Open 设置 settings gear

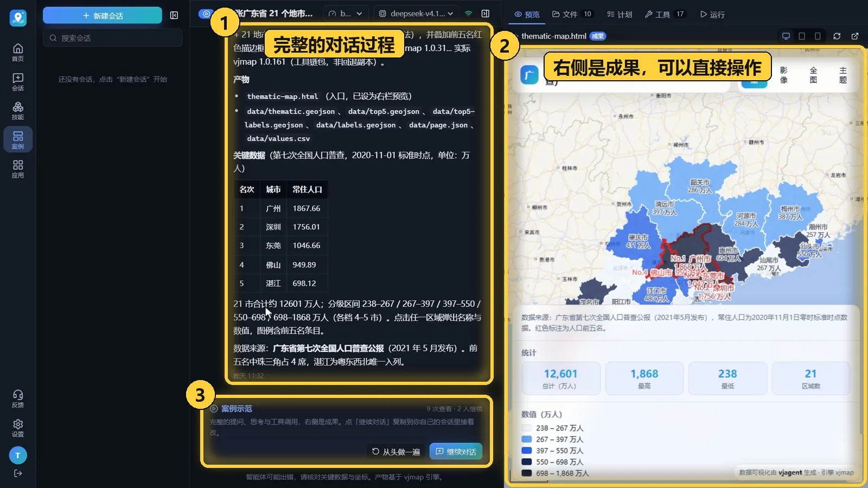(x=18, y=428)
